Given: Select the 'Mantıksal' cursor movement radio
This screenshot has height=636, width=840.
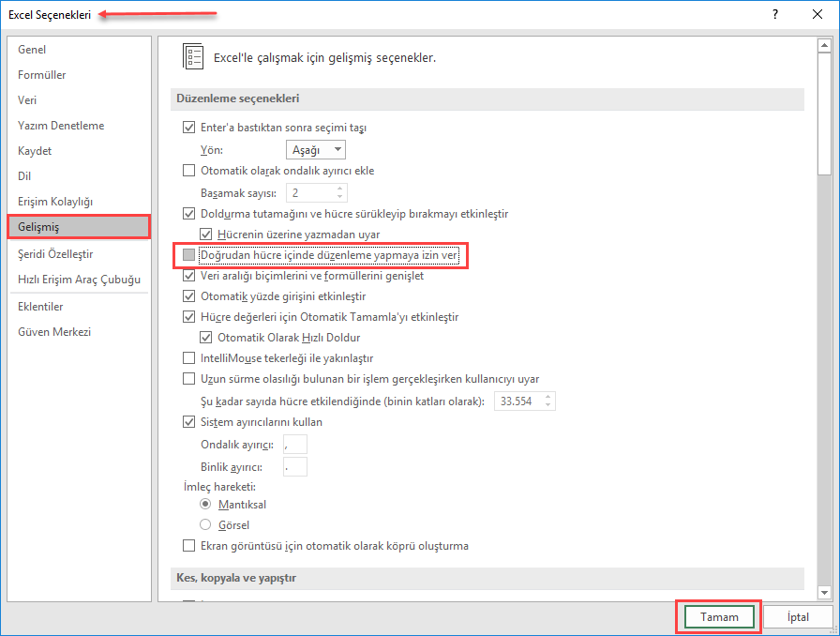Looking at the screenshot, I should click(205, 504).
